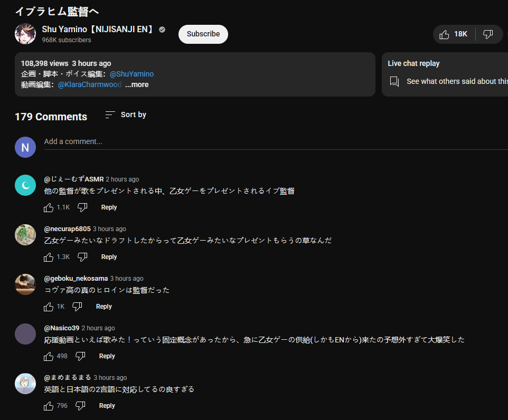Subscribe to Shu Yamino channel

point(203,34)
